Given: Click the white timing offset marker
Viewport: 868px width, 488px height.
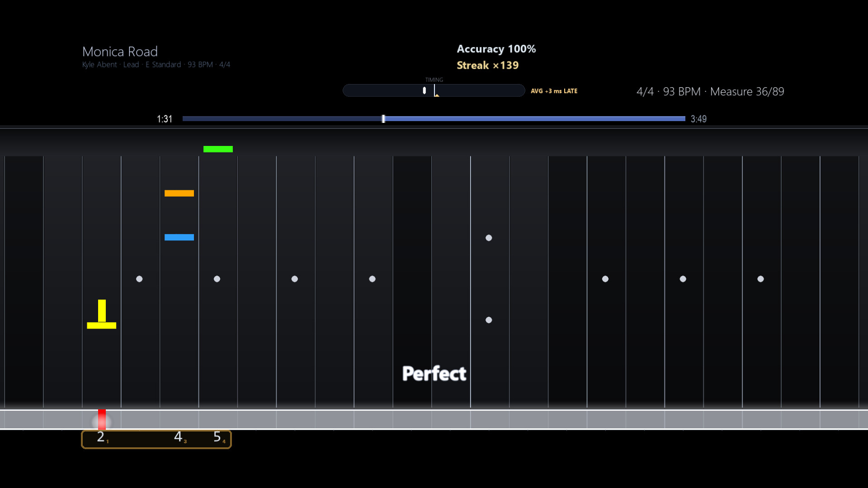Looking at the screenshot, I should (x=424, y=90).
